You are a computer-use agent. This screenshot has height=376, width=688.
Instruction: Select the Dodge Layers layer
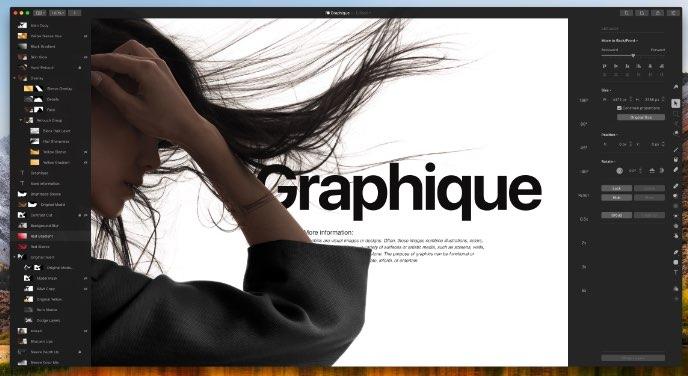pos(50,320)
